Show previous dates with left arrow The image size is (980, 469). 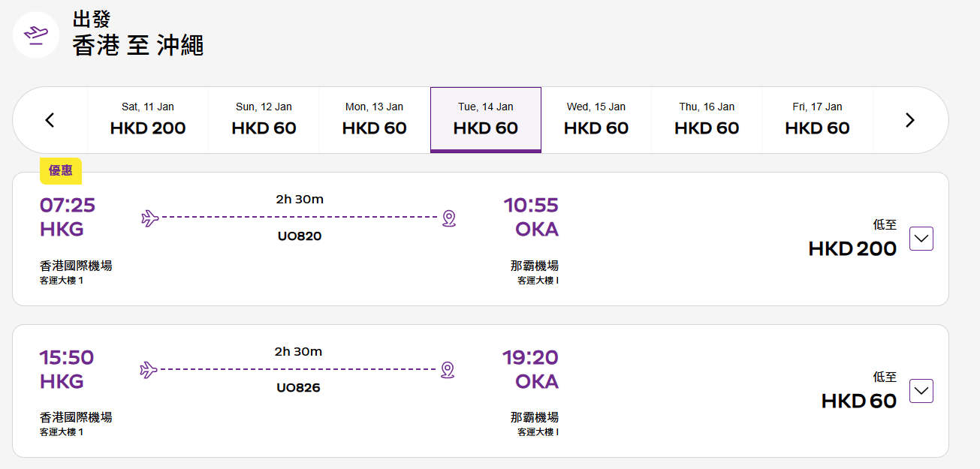50,120
